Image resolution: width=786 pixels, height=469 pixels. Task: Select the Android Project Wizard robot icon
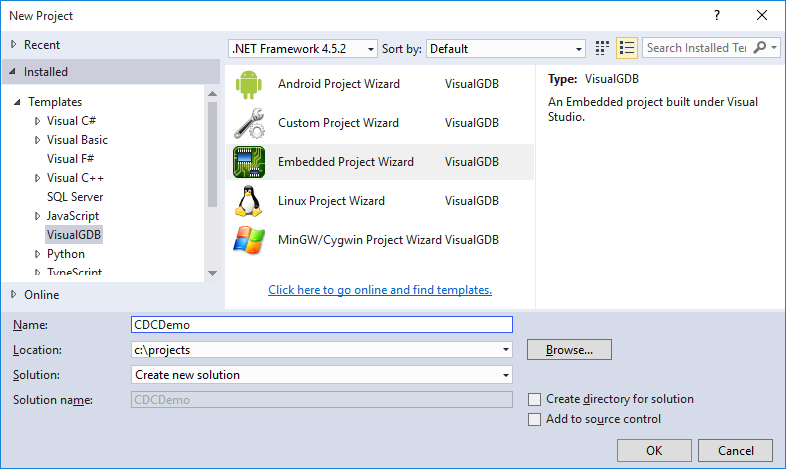[x=249, y=84]
